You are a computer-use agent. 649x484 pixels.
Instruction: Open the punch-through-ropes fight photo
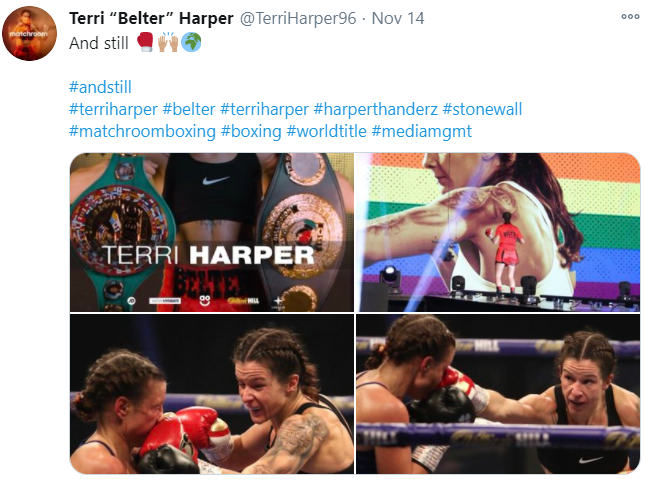[x=498, y=394]
